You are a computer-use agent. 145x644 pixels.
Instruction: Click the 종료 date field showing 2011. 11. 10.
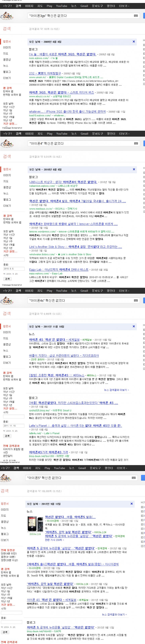click(14, 426)
